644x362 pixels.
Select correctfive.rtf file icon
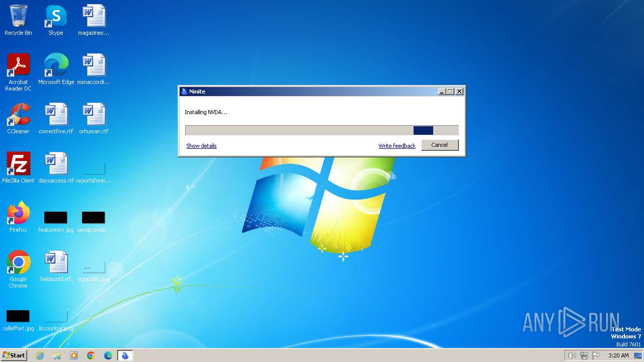[56, 119]
